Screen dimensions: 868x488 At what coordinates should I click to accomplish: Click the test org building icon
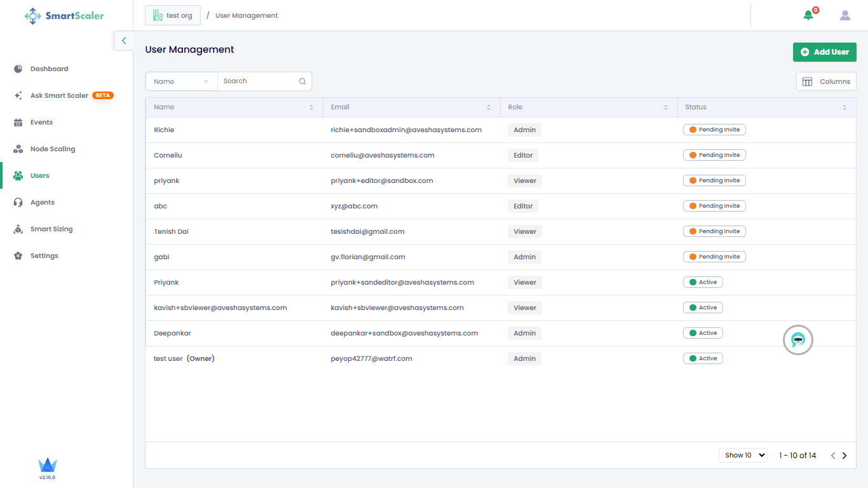click(158, 15)
